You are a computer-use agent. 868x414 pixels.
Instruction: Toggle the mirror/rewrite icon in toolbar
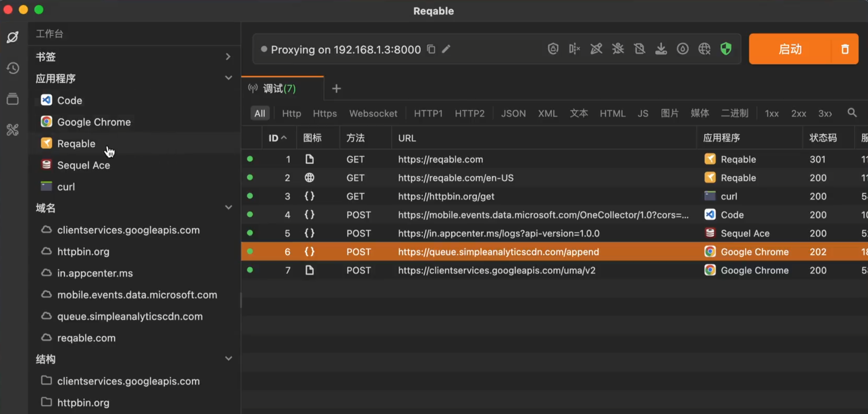pyautogui.click(x=575, y=49)
